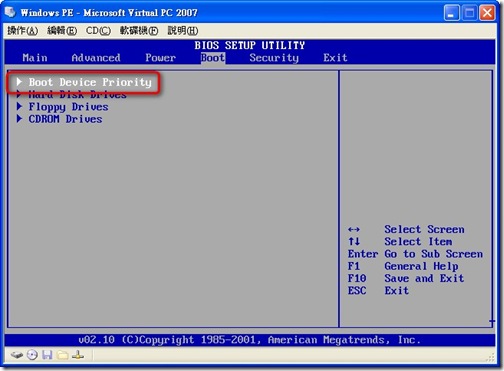The image size is (504, 371).
Task: Click the network adapter status bar icon
Action: [78, 355]
